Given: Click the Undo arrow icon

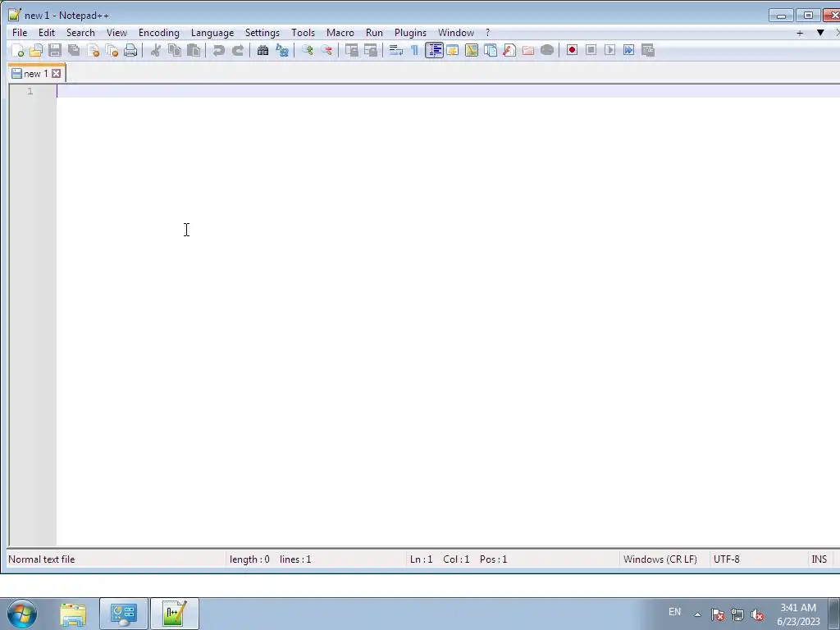Looking at the screenshot, I should click(218, 50).
